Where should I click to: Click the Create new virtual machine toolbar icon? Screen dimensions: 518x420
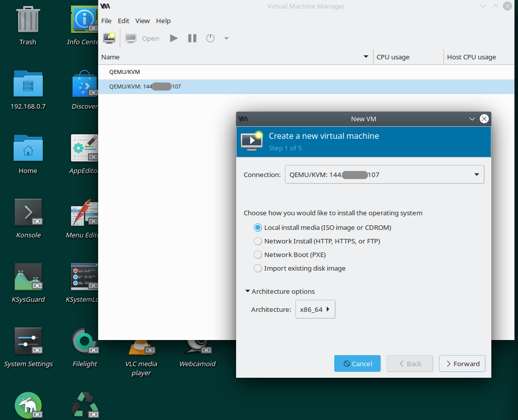[109, 38]
